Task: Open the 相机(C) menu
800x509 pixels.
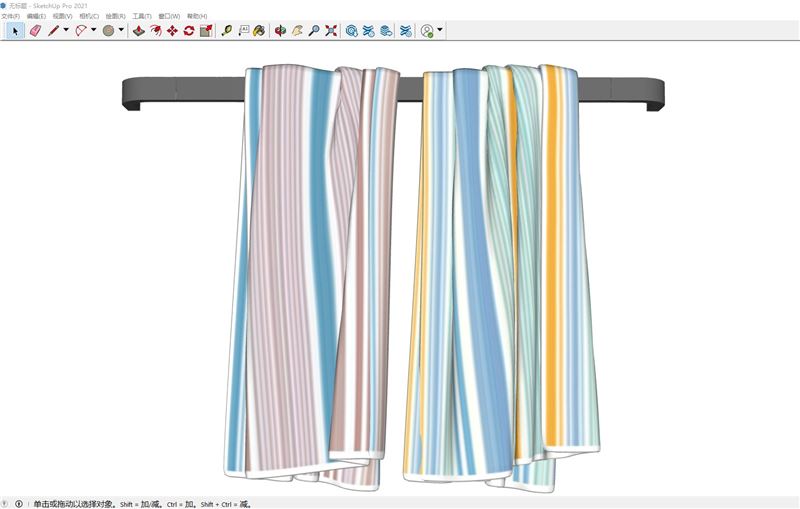Action: pyautogui.click(x=89, y=16)
